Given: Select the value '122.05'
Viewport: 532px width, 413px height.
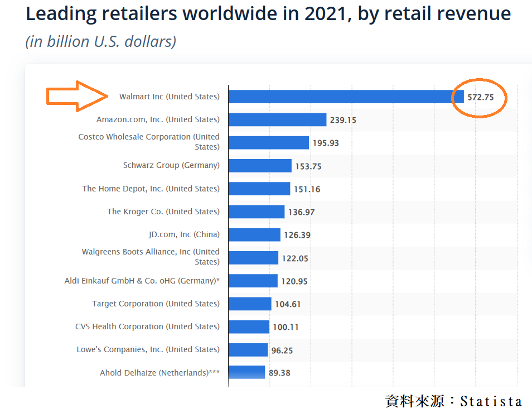Looking at the screenshot, I should point(295,258).
